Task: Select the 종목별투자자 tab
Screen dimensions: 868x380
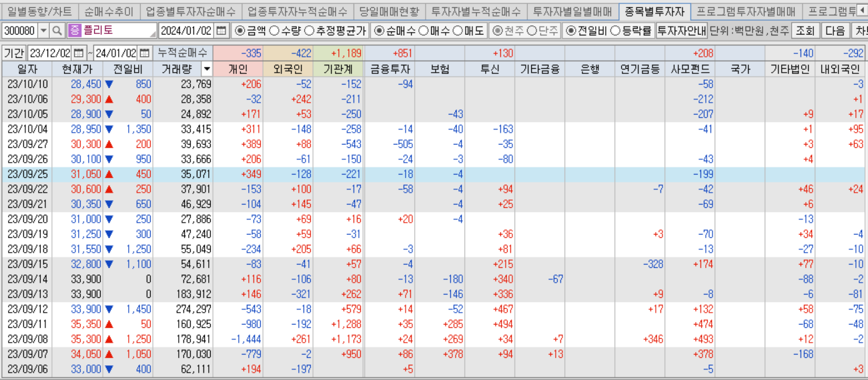Action: tap(655, 11)
